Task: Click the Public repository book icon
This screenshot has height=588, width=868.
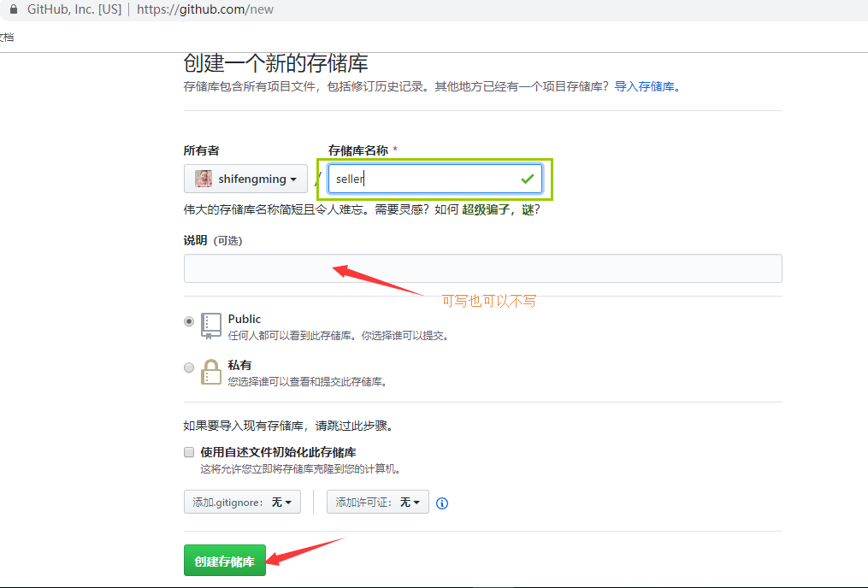Action: tap(210, 326)
